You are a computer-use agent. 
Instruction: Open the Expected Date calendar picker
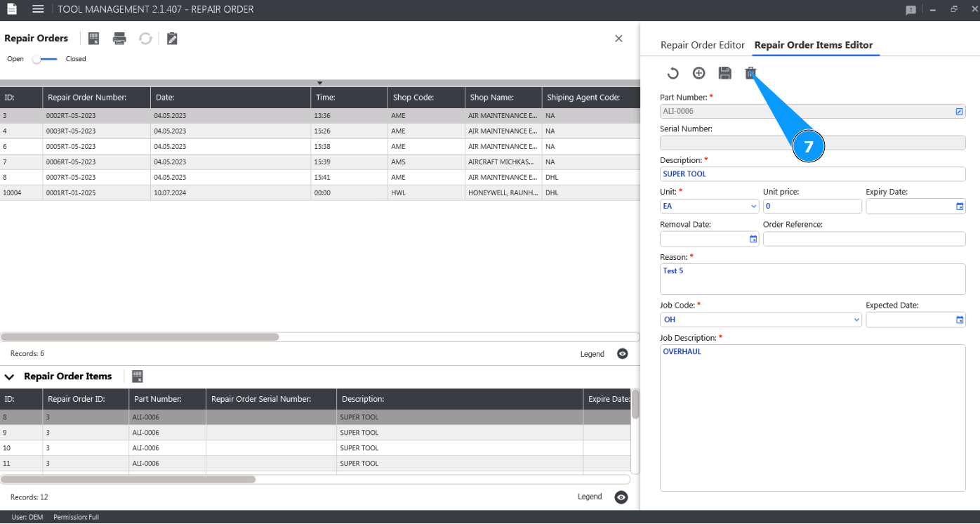[960, 320]
